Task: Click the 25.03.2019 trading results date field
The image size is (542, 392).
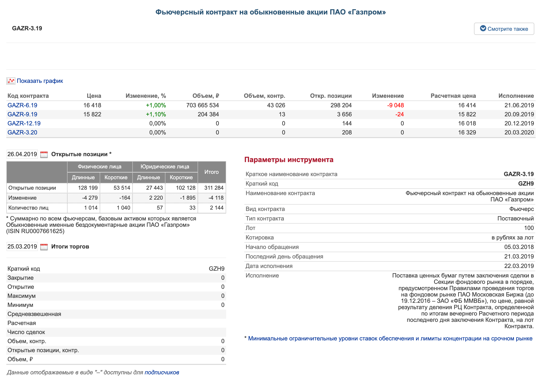Action: click(22, 247)
